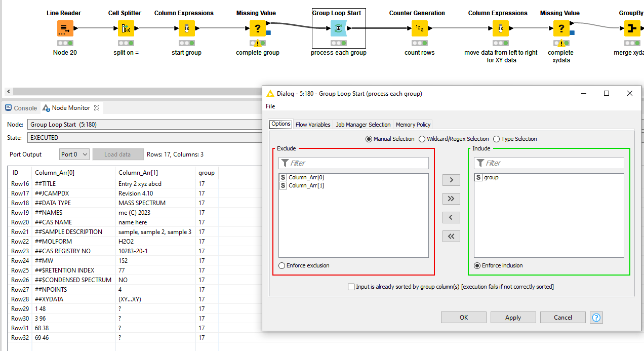Select group in Include list
Image resolution: width=644 pixels, height=351 pixels.
549,177
